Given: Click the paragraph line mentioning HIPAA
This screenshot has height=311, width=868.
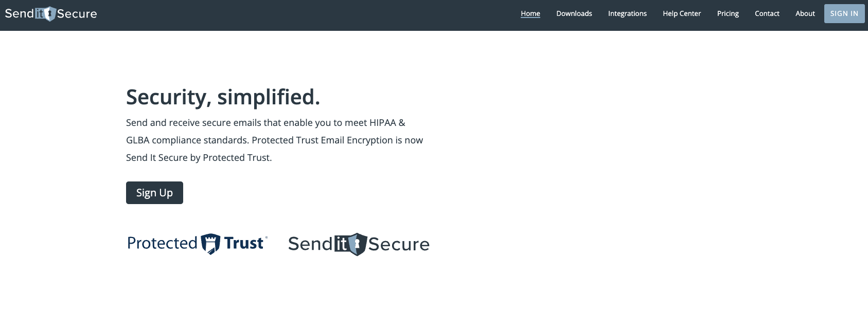Looking at the screenshot, I should [x=265, y=123].
